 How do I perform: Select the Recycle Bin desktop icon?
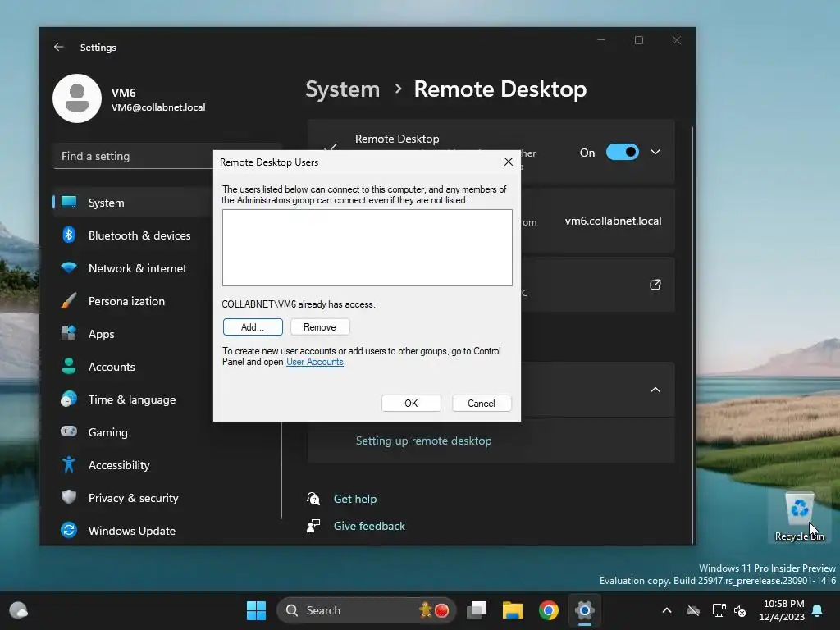799,517
